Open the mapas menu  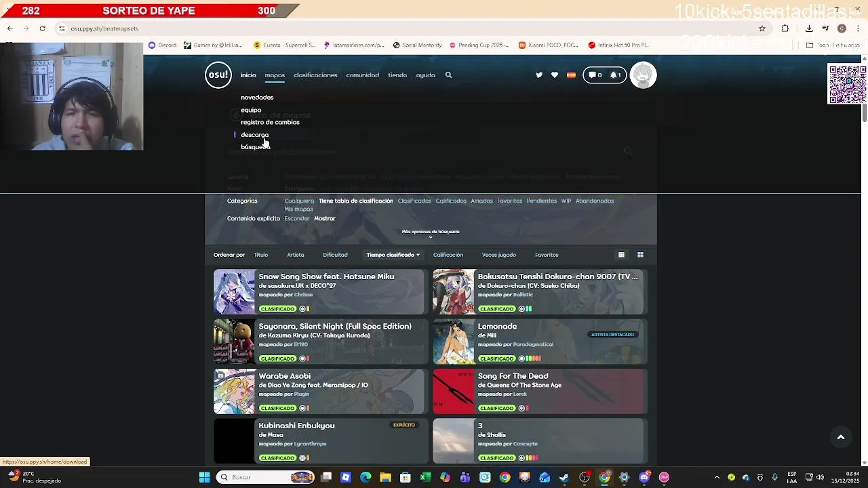pos(275,75)
